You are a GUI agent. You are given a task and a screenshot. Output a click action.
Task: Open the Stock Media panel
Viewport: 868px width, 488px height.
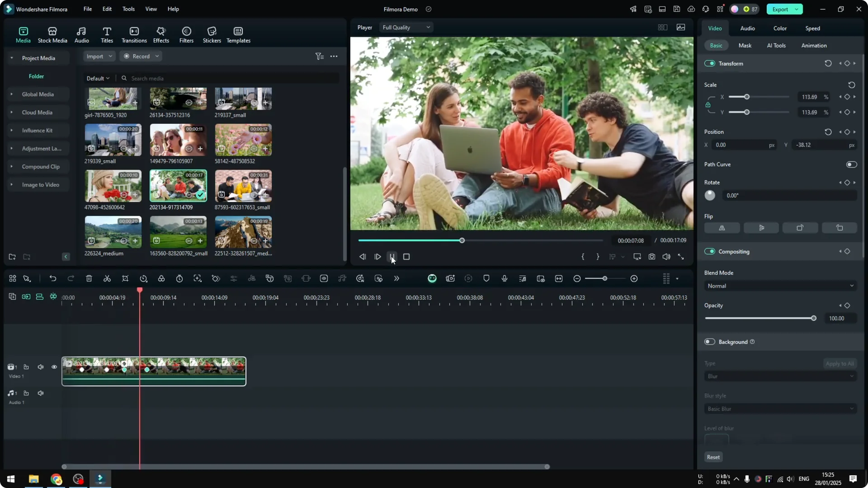coord(52,34)
